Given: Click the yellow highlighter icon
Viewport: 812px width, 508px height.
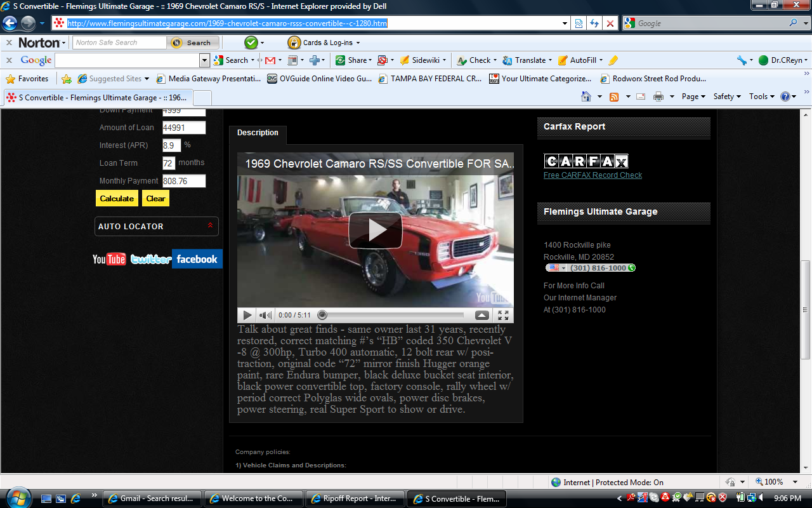Looking at the screenshot, I should 613,60.
